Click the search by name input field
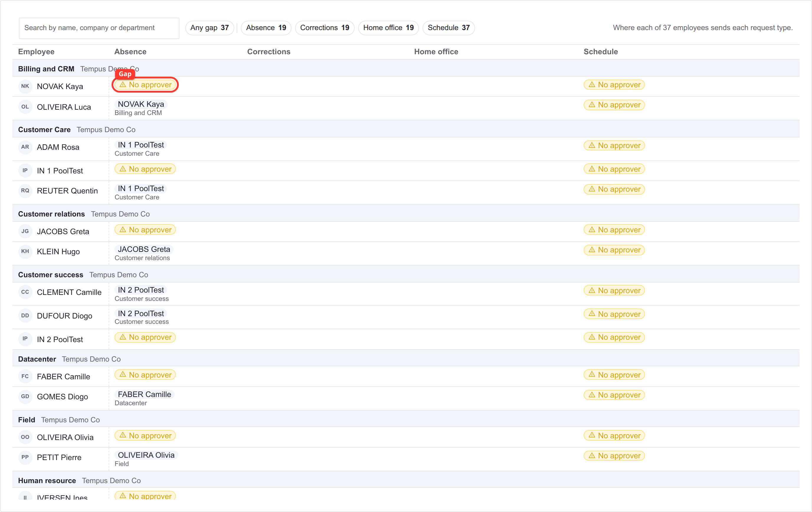 99,28
